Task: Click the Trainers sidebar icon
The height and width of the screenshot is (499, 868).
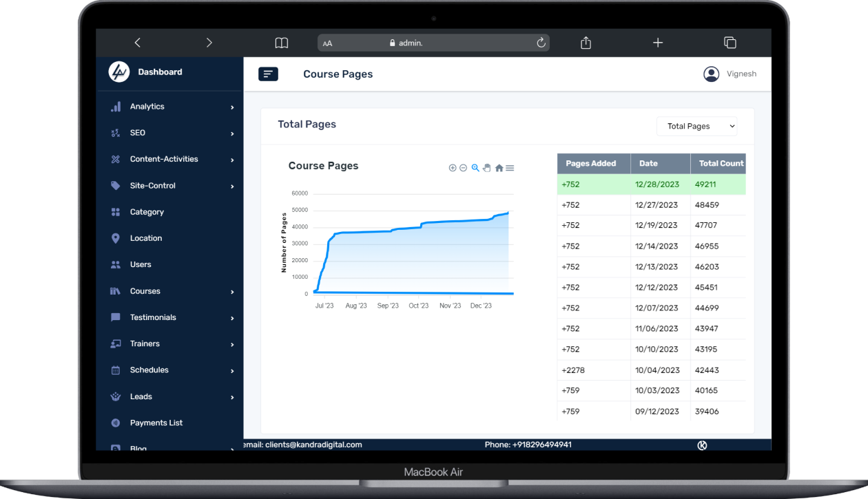Action: click(116, 343)
